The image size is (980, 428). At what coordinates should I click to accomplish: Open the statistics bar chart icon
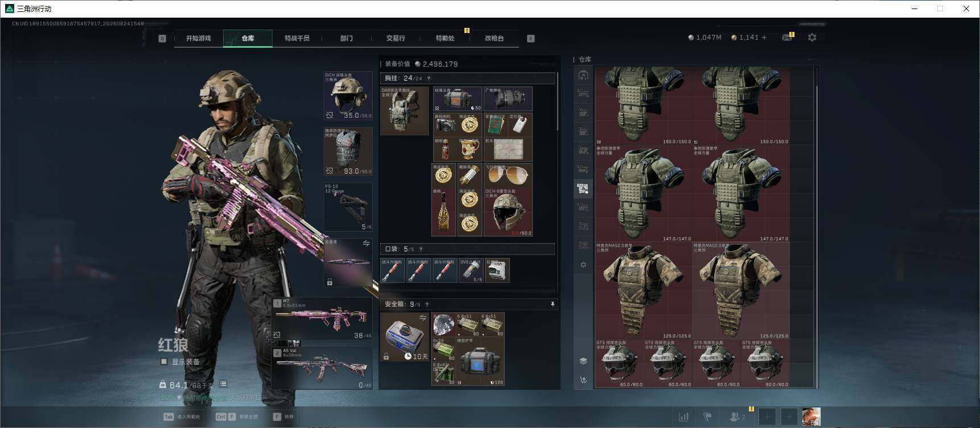pyautogui.click(x=683, y=417)
